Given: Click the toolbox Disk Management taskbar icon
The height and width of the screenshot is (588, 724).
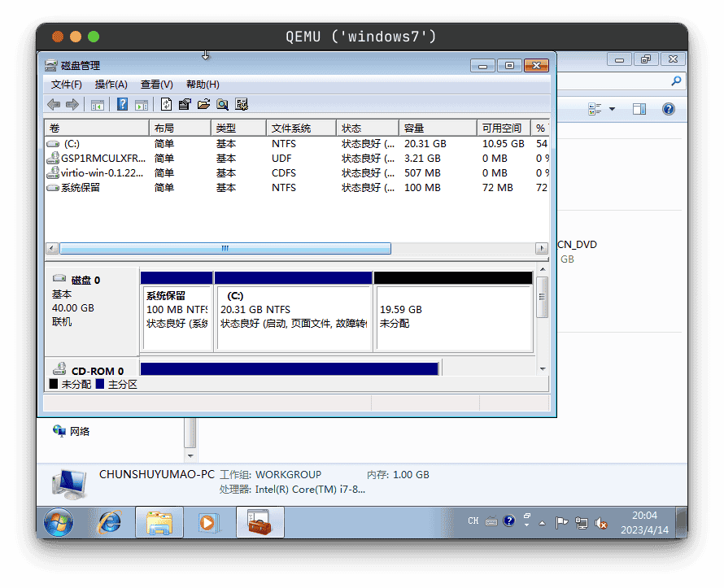Looking at the screenshot, I should coord(260,522).
